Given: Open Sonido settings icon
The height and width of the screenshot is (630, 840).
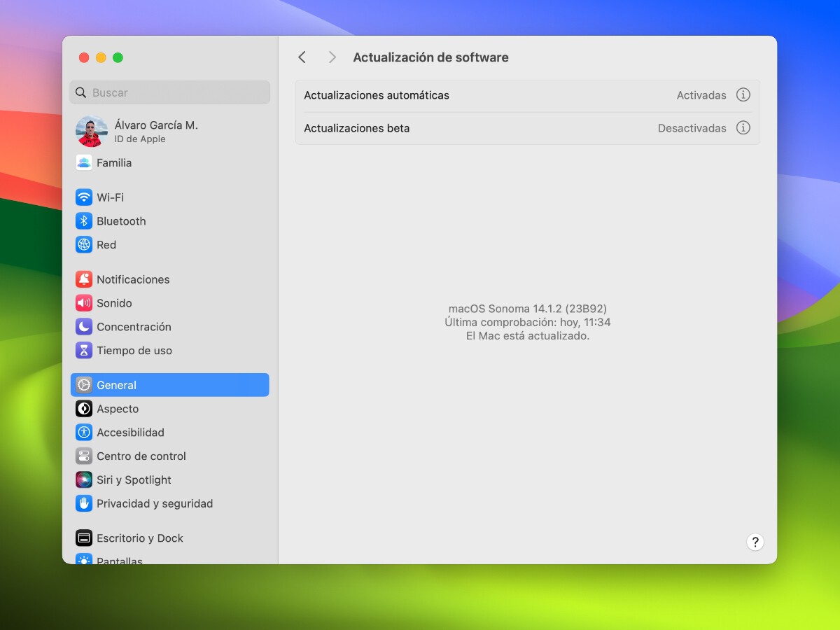Looking at the screenshot, I should tap(83, 302).
